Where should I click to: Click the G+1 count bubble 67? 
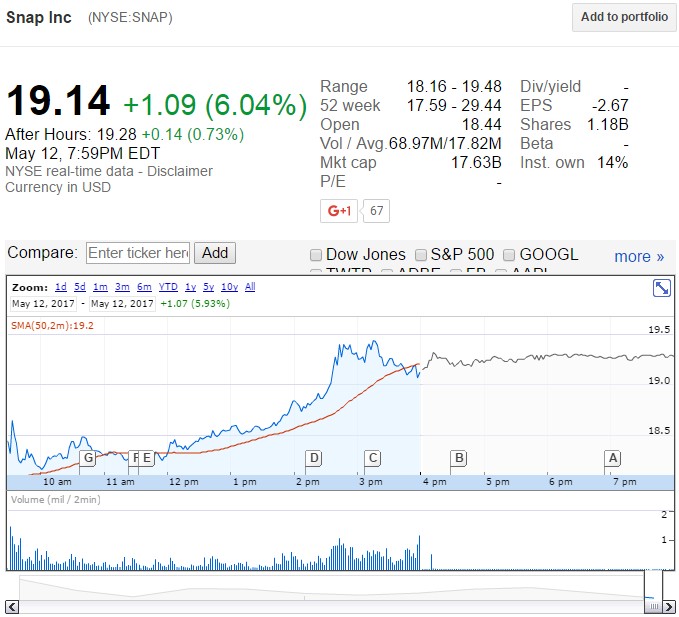tap(376, 211)
